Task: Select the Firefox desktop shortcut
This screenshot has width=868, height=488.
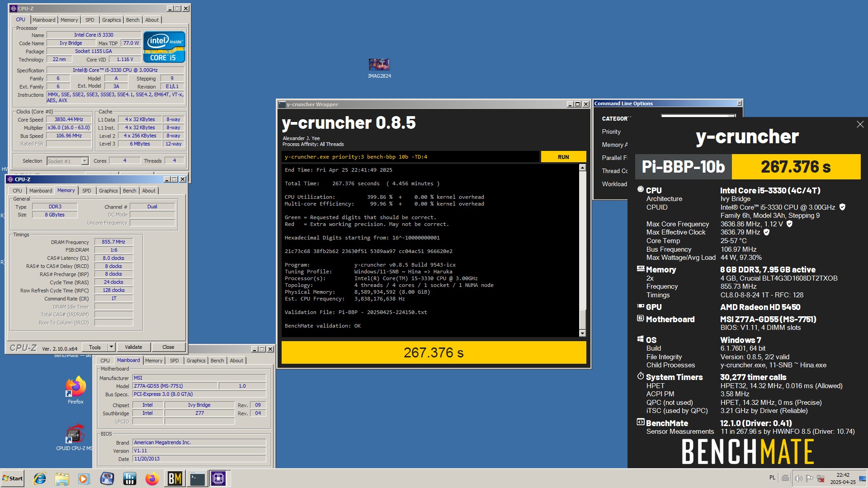Action: (x=75, y=390)
